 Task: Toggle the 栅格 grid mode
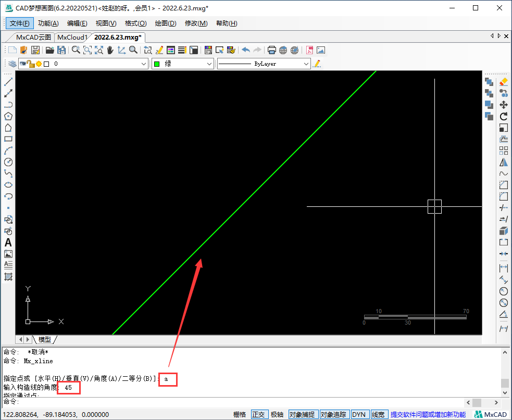(240, 414)
